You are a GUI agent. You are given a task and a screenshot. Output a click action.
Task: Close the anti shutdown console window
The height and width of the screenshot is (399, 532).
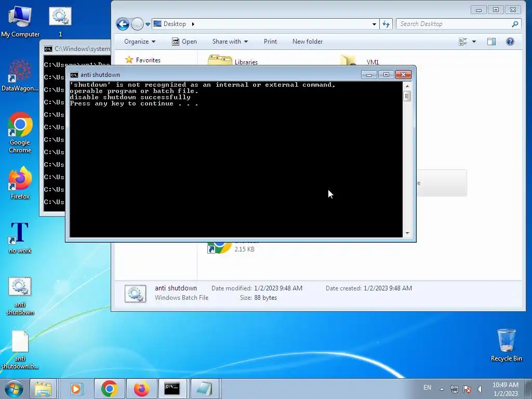(x=403, y=75)
